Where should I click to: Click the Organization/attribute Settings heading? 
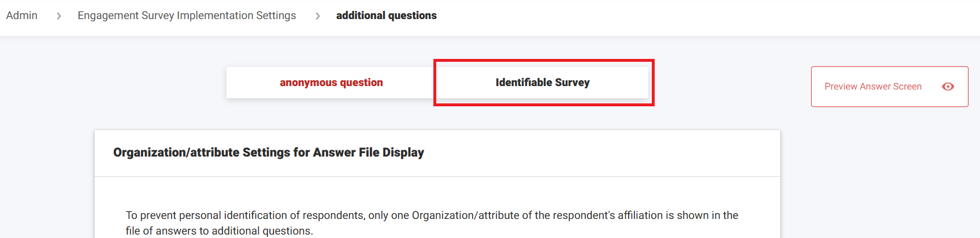269,153
